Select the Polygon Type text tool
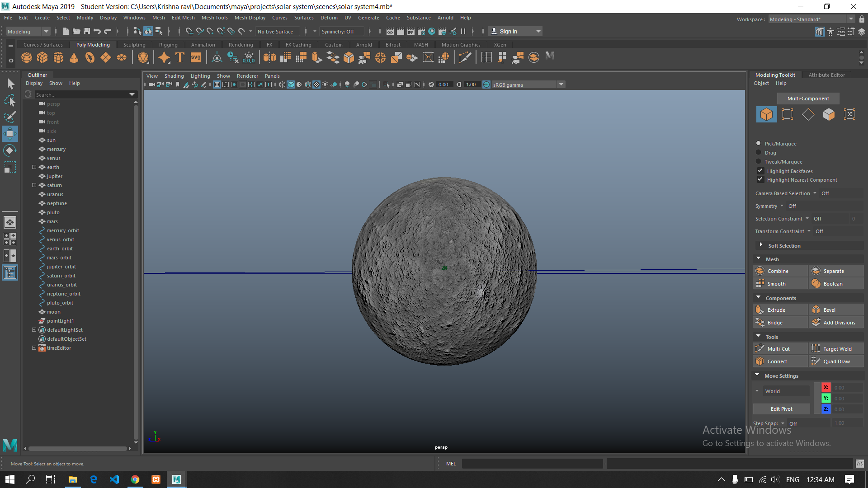The height and width of the screenshot is (488, 868). pos(180,57)
